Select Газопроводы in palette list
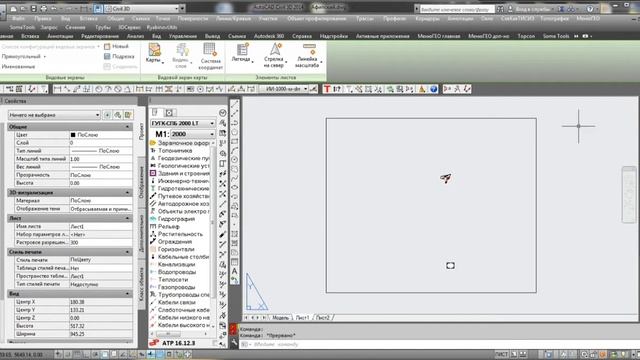Viewport: 640px width, 360px height. [176, 287]
